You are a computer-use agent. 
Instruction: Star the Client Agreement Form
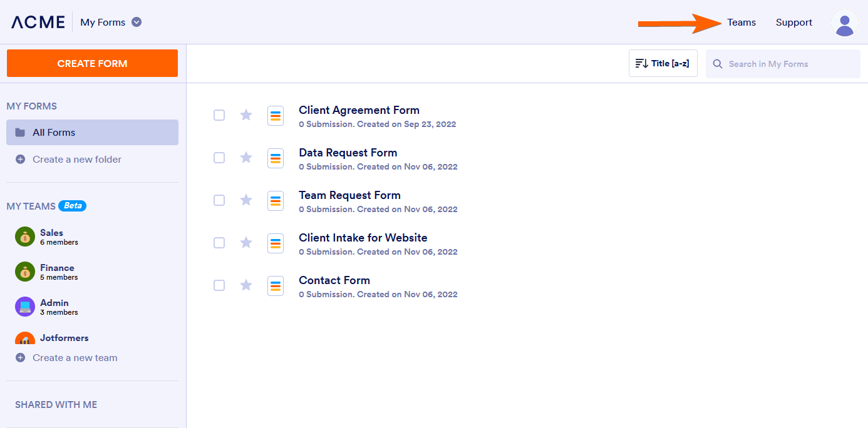(x=246, y=115)
